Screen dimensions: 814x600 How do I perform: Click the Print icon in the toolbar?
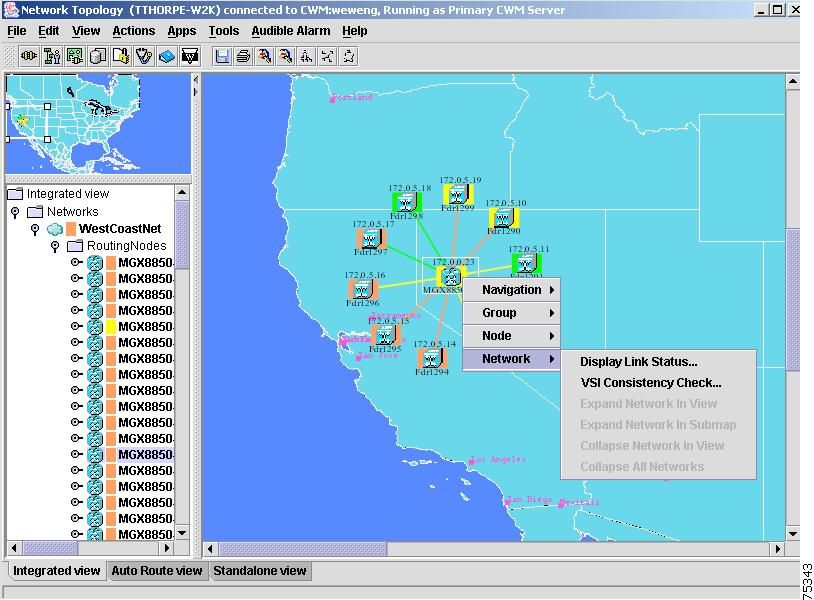click(x=243, y=56)
